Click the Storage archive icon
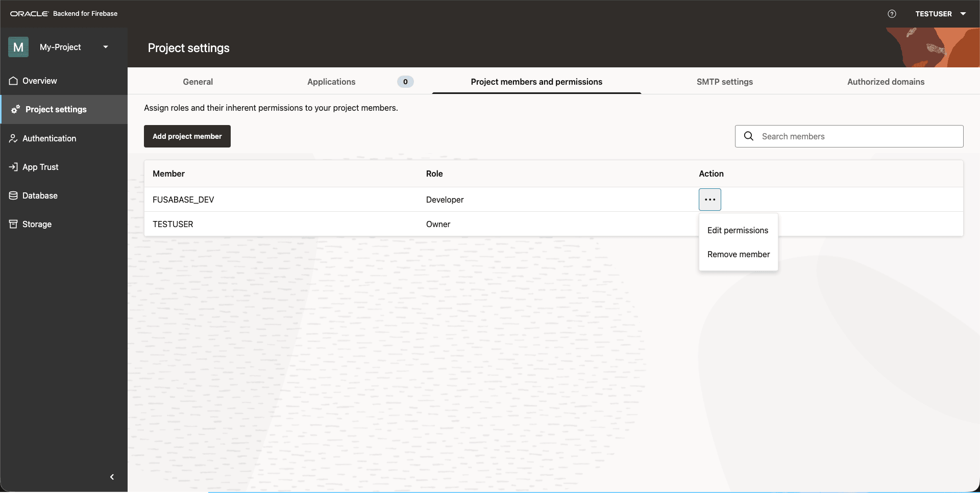The width and height of the screenshot is (980, 493). tap(13, 224)
